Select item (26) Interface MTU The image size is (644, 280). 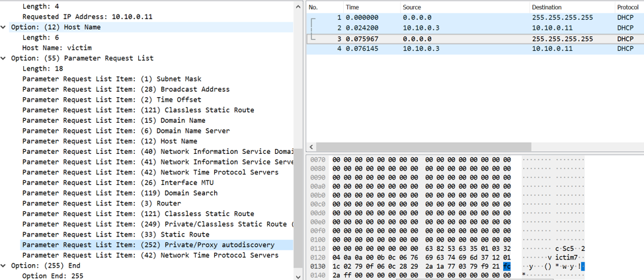pos(118,183)
